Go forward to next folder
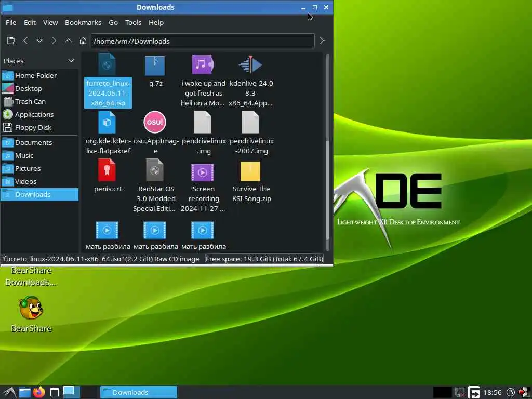 click(x=54, y=41)
